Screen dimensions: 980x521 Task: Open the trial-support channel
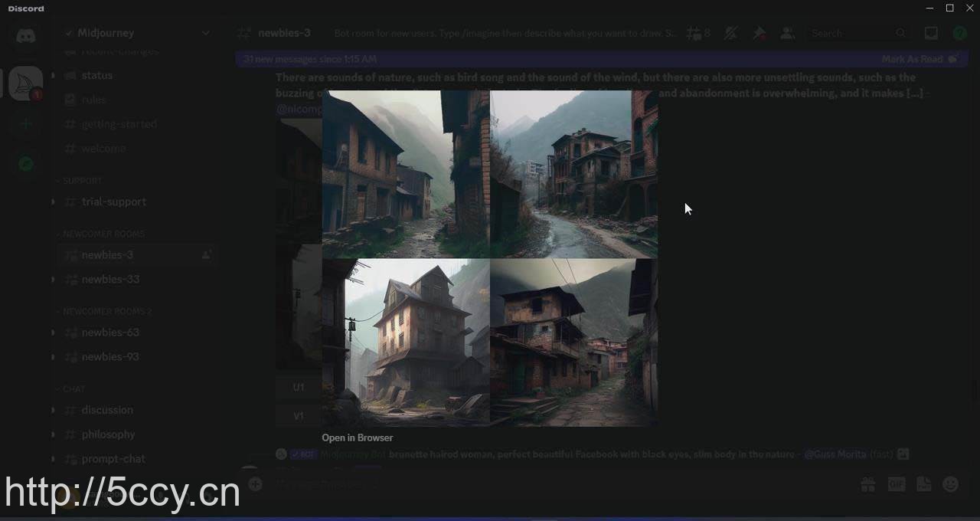click(113, 202)
